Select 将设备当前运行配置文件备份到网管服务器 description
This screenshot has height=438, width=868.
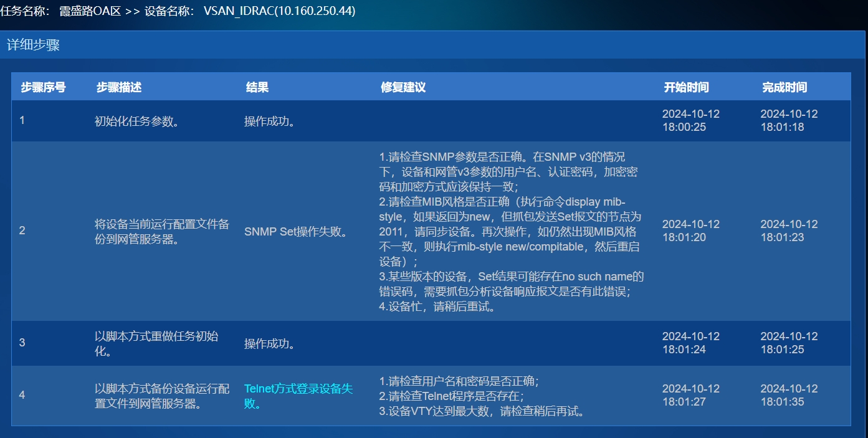coord(162,231)
